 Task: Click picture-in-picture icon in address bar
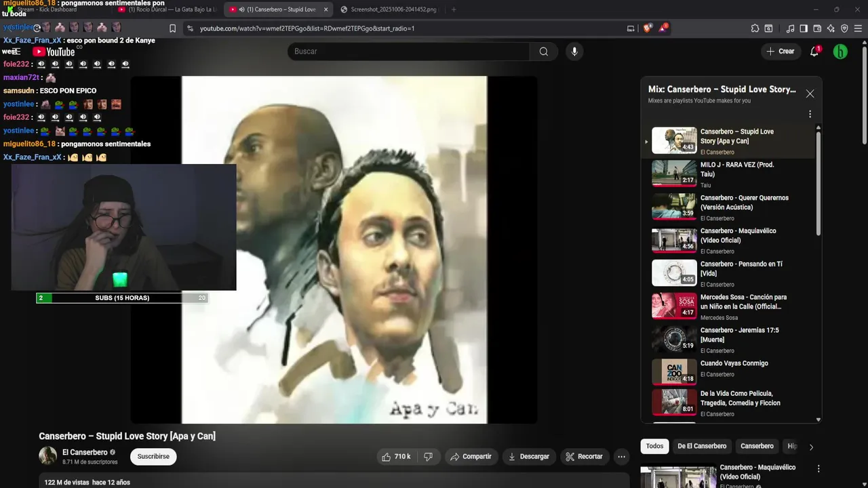[631, 28]
